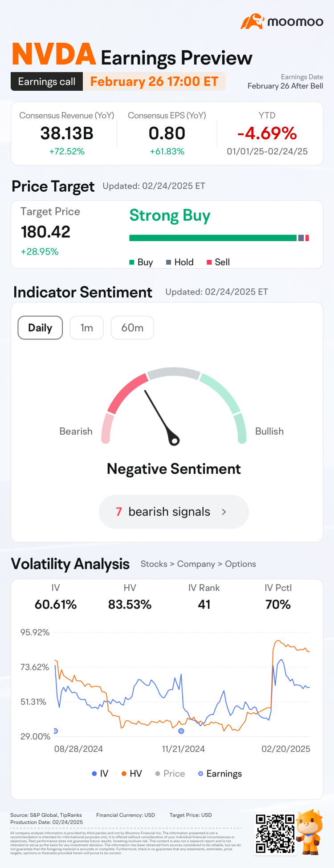Click the green Buy legend square
Image resolution: width=334 pixels, height=868 pixels.
tap(132, 262)
